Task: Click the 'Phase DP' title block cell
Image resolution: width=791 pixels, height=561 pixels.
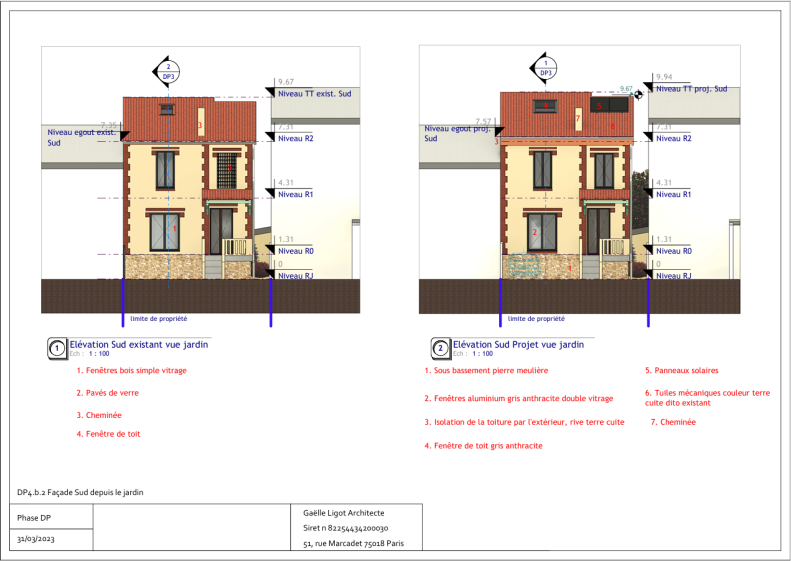Action: (x=51, y=518)
